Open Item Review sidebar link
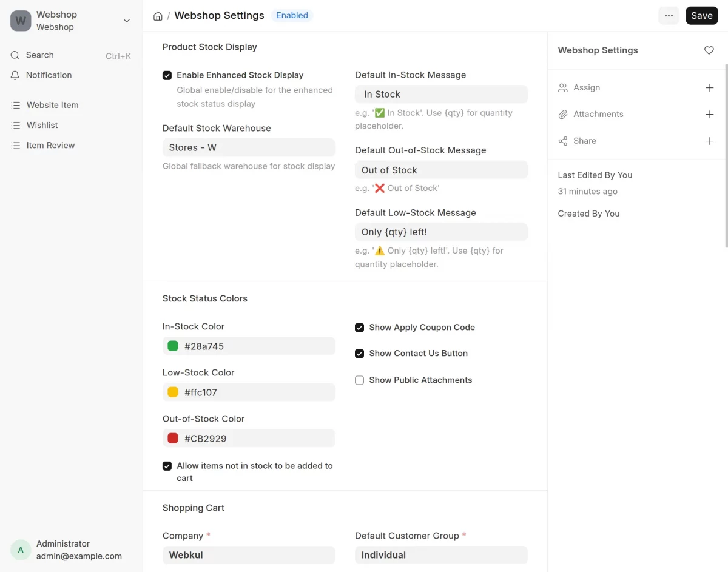The image size is (728, 572). 50,145
